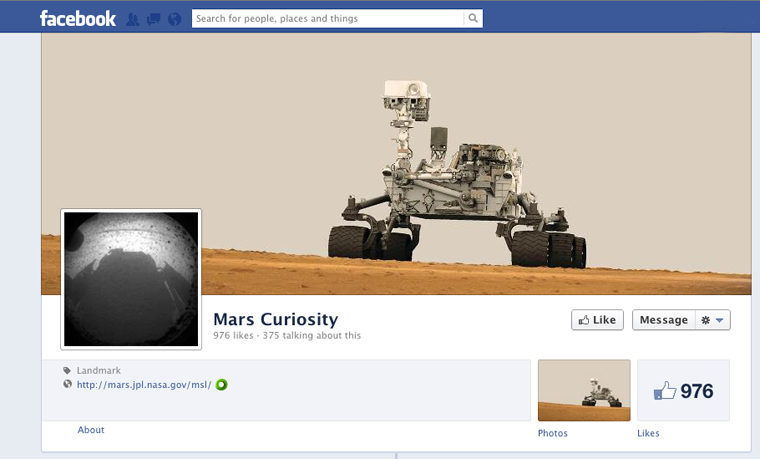Image resolution: width=760 pixels, height=459 pixels.
Task: Open the Likes section label
Action: tap(648, 433)
